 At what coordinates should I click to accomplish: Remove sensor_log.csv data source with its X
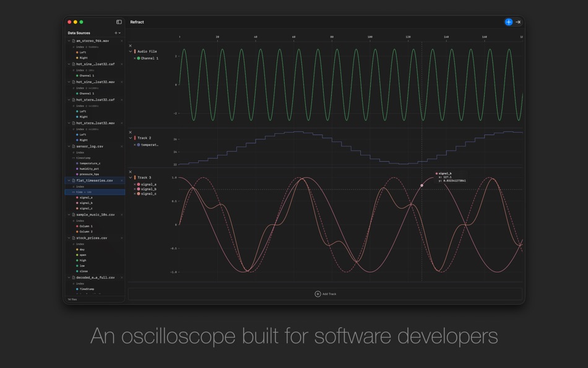pyautogui.click(x=121, y=146)
